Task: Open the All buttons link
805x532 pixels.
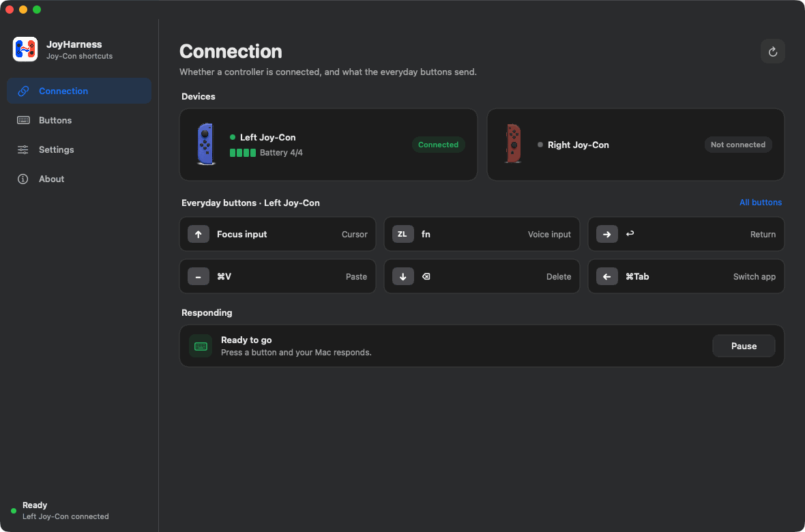Action: tap(761, 203)
